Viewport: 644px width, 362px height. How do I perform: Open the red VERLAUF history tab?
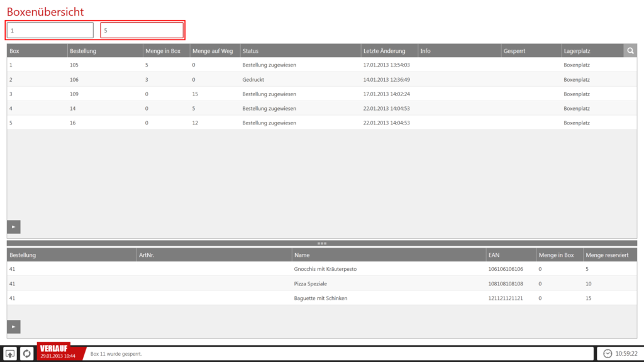coord(57,352)
